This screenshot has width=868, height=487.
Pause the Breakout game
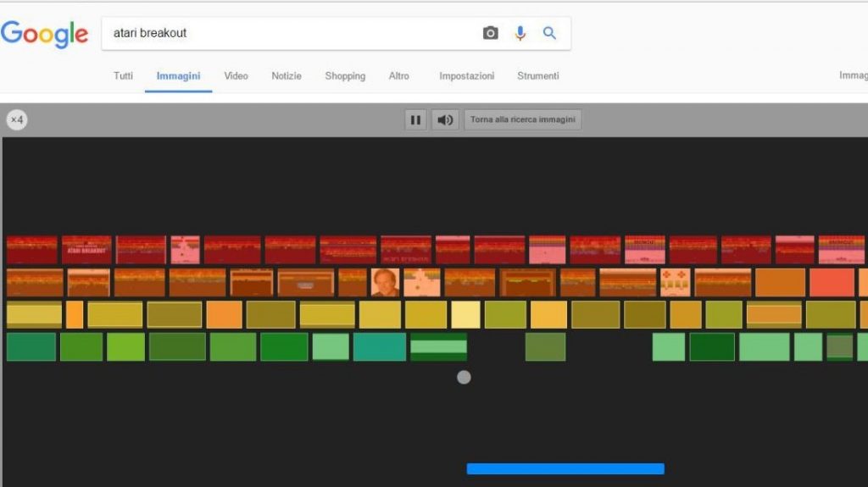[415, 119]
